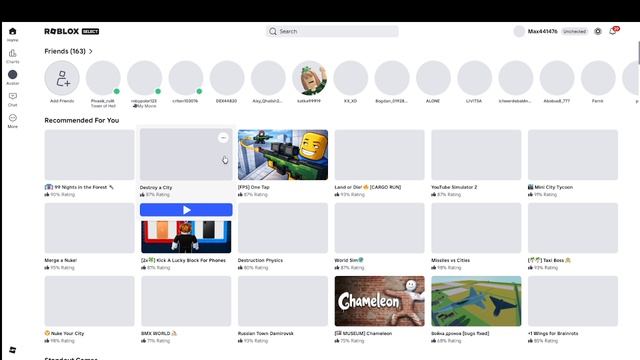Click the thumbs-up rating icon under Merge a Nuke!
This screenshot has width=640, height=360.
click(x=47, y=268)
